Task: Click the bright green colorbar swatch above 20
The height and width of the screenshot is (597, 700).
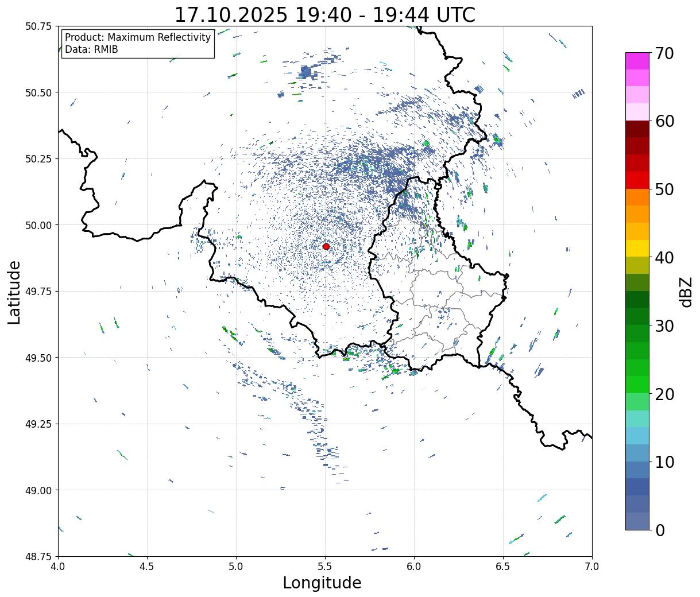Action: pyautogui.click(x=637, y=385)
